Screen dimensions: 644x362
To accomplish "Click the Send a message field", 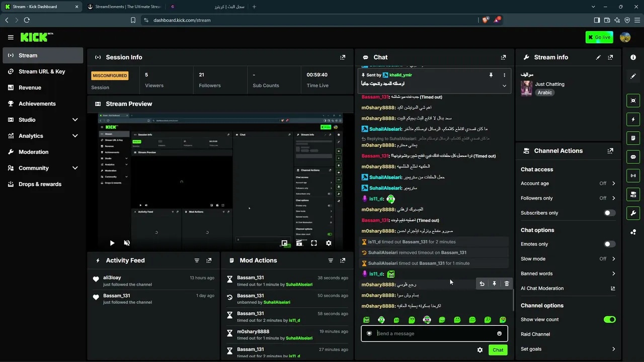I will (434, 333).
